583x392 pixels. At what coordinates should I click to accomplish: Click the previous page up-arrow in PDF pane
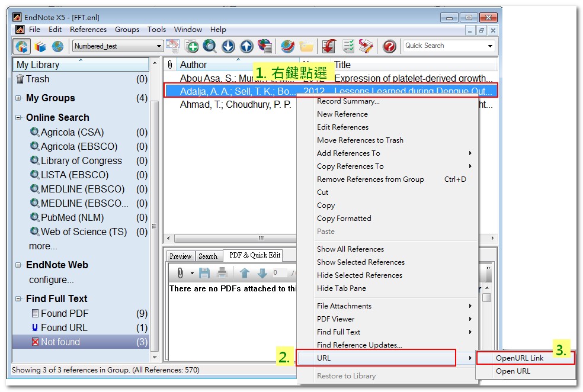245,273
